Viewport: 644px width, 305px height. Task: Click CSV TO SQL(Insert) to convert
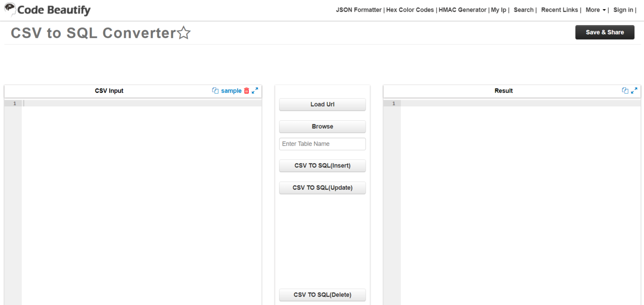coord(322,165)
